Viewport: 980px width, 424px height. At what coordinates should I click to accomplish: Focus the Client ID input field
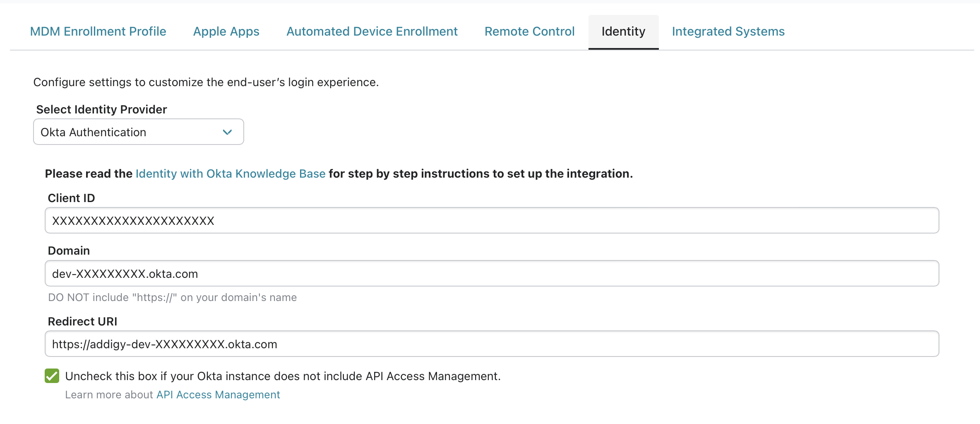(492, 220)
